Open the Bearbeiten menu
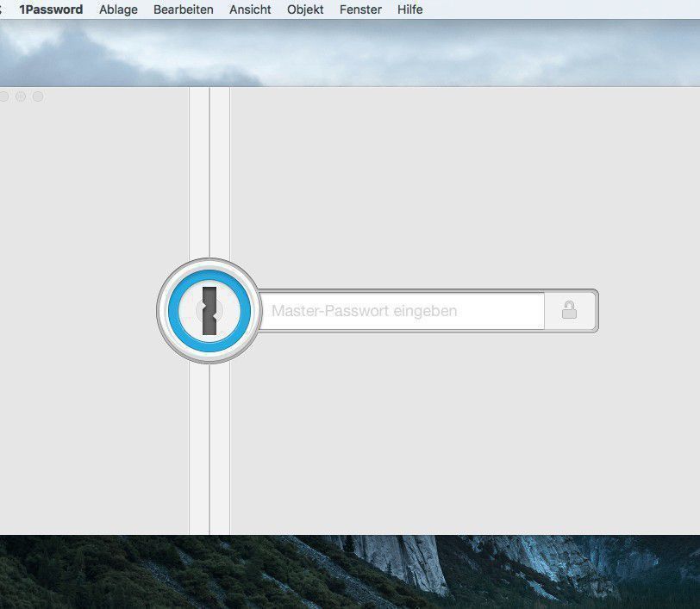Image resolution: width=700 pixels, height=609 pixels. (x=183, y=9)
